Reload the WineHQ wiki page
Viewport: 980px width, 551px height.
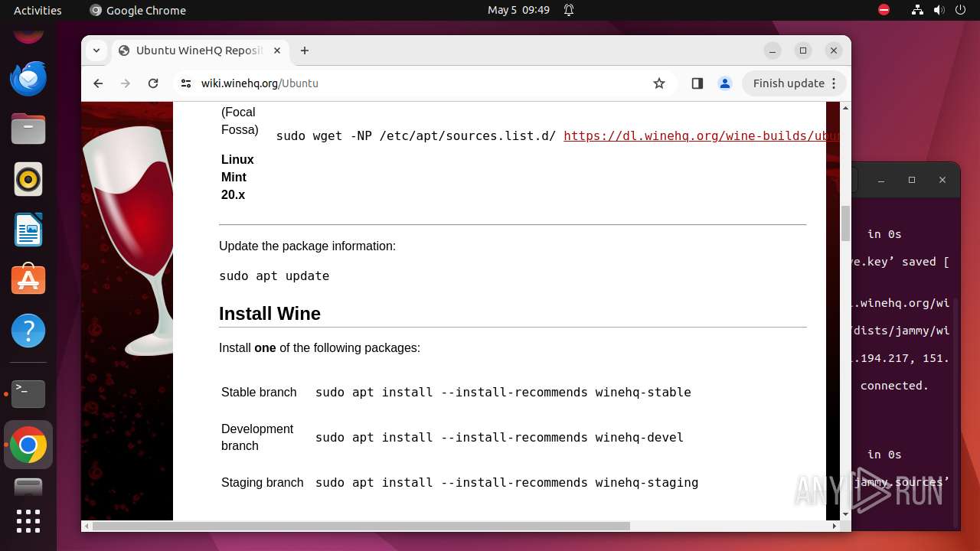[x=153, y=83]
